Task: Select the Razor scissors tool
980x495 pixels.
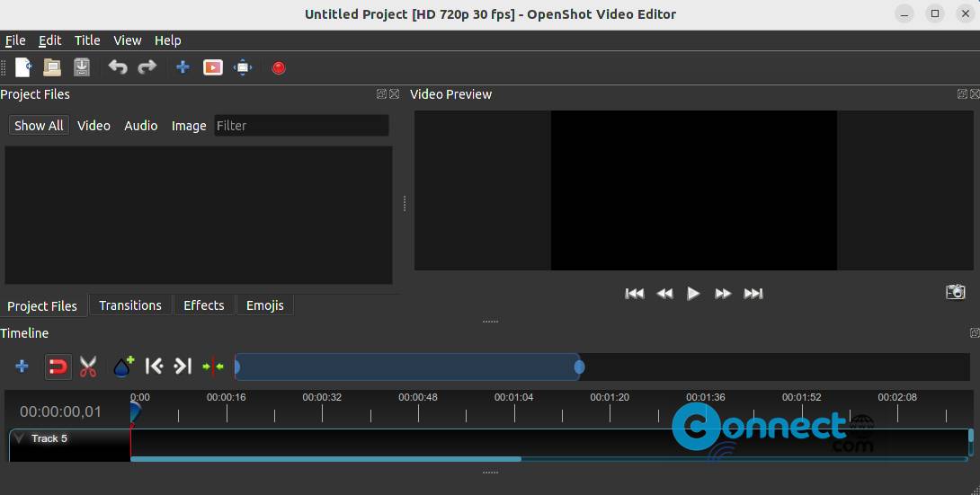Action: (88, 367)
